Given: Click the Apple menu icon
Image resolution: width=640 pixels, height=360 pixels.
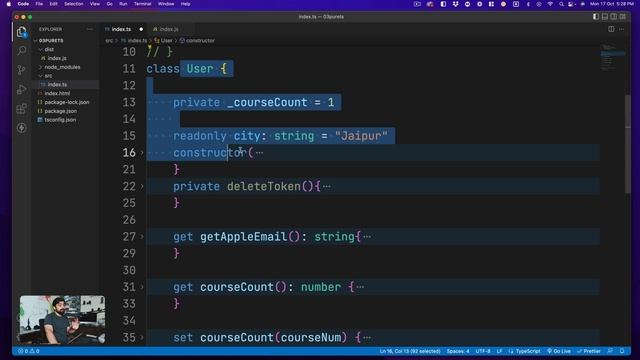Looking at the screenshot, I should [9, 4].
